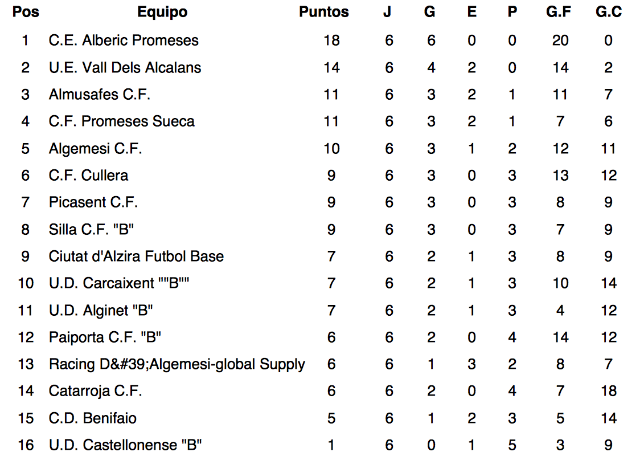Viewport: 640px width, 460px height.
Task: Open C.F. Promeses Sueca row
Action: [121, 121]
